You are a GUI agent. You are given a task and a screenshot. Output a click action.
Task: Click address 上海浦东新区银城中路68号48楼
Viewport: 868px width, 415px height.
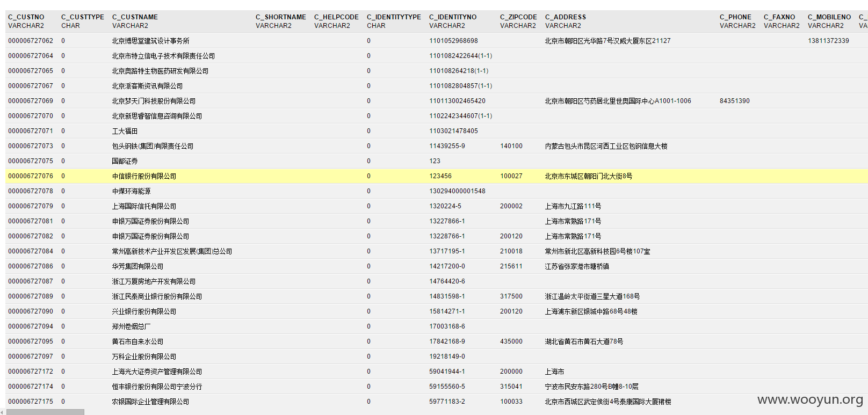tap(591, 311)
